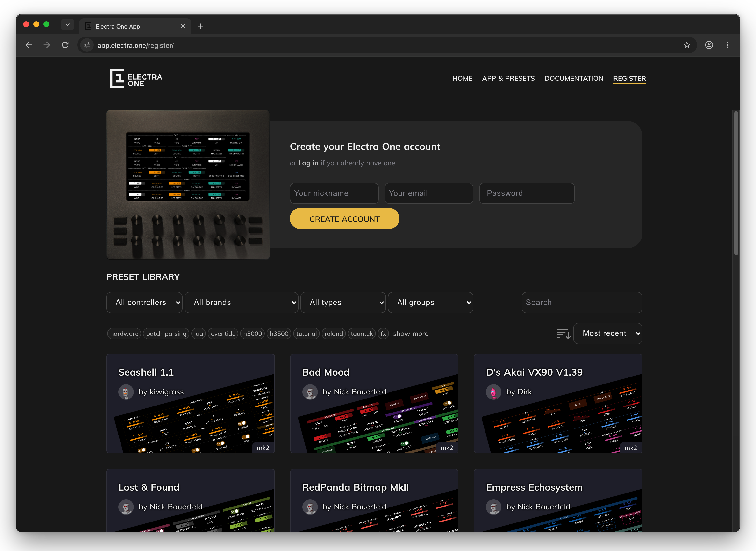The image size is (756, 551).
Task: Filter by the tauntek tag
Action: point(362,333)
